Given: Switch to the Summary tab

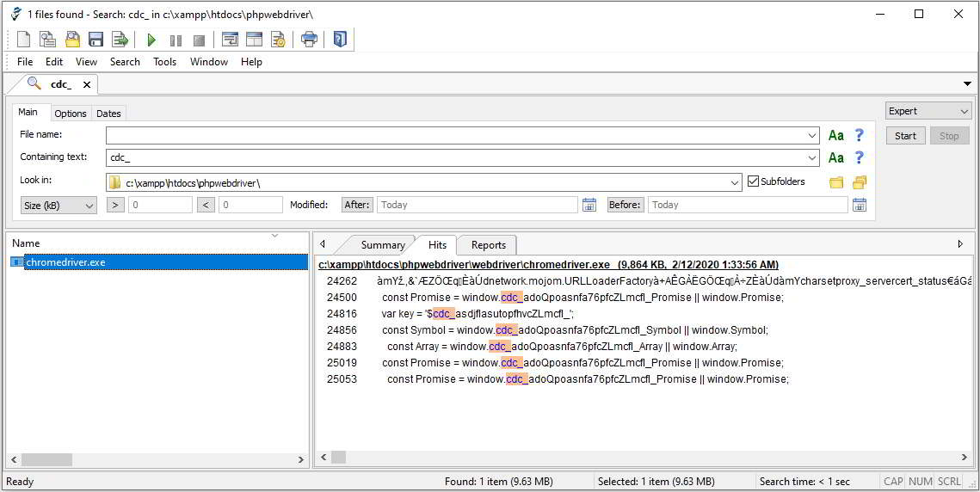Looking at the screenshot, I should (x=383, y=245).
